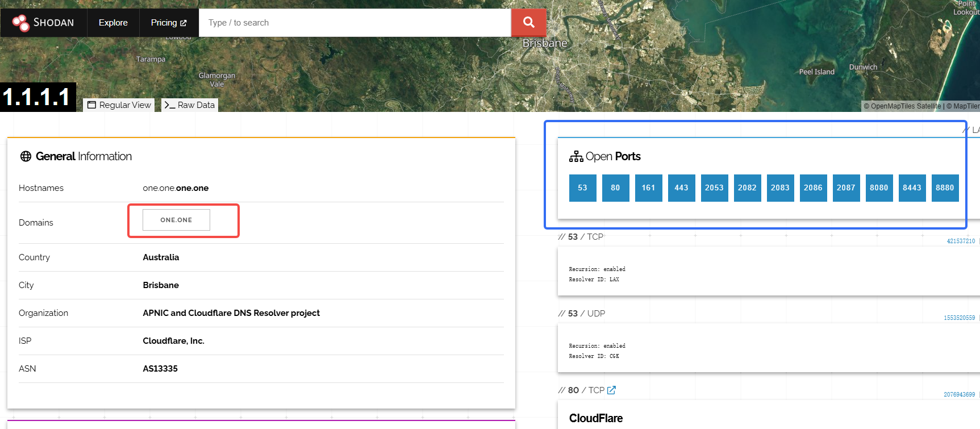Click the Brisbane label on the map

pyautogui.click(x=544, y=43)
